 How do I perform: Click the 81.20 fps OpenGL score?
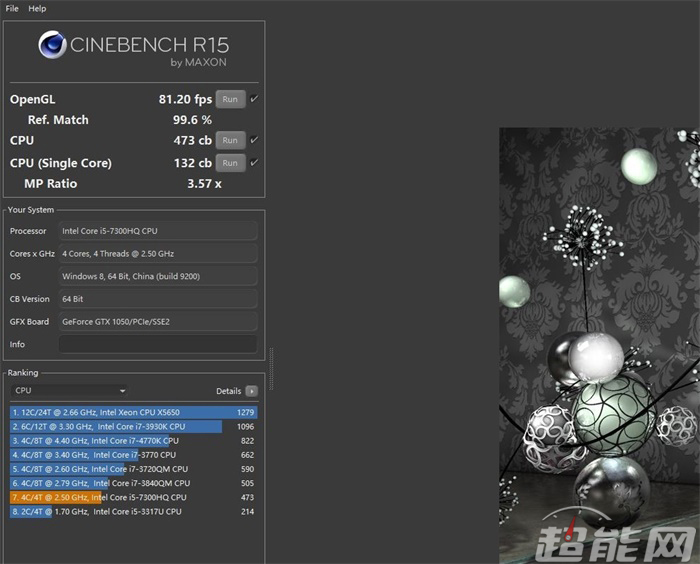point(185,99)
